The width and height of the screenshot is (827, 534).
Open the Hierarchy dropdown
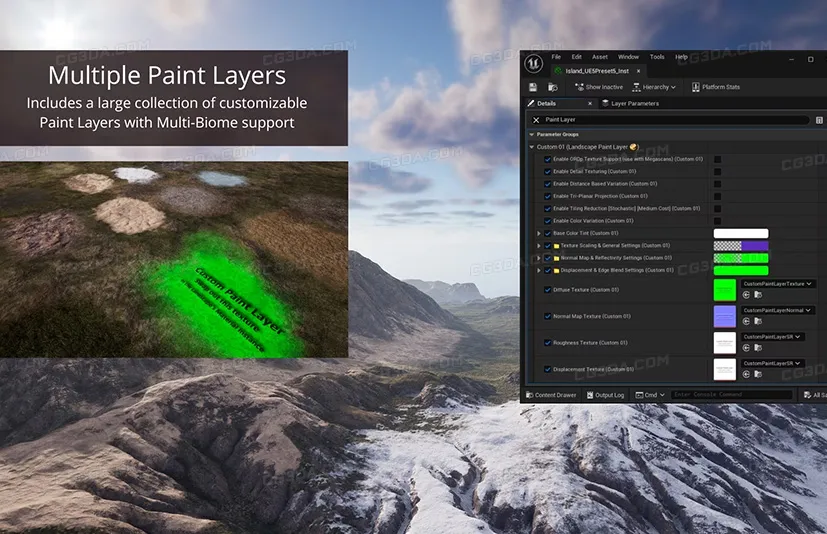coord(654,87)
